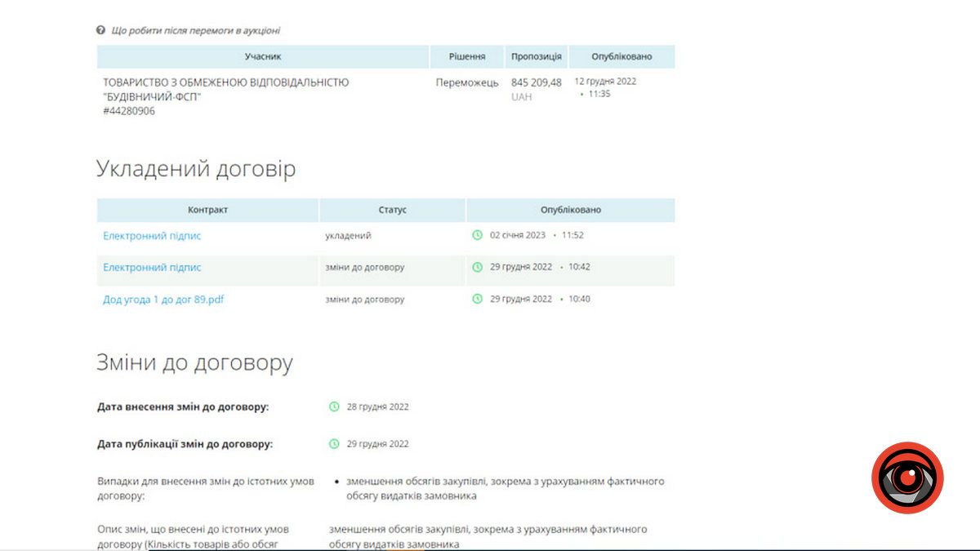
Task: Click the Переможець decision cell
Action: pyautogui.click(x=467, y=82)
